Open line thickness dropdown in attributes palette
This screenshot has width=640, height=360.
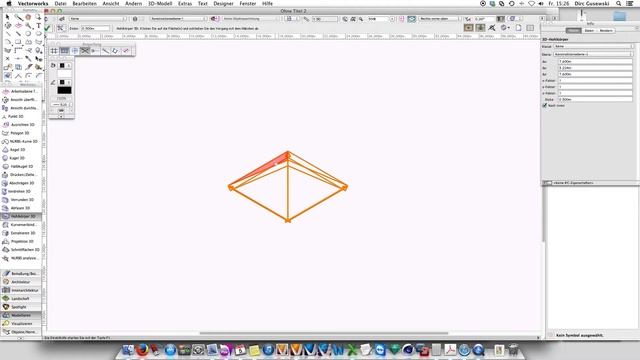(x=61, y=104)
